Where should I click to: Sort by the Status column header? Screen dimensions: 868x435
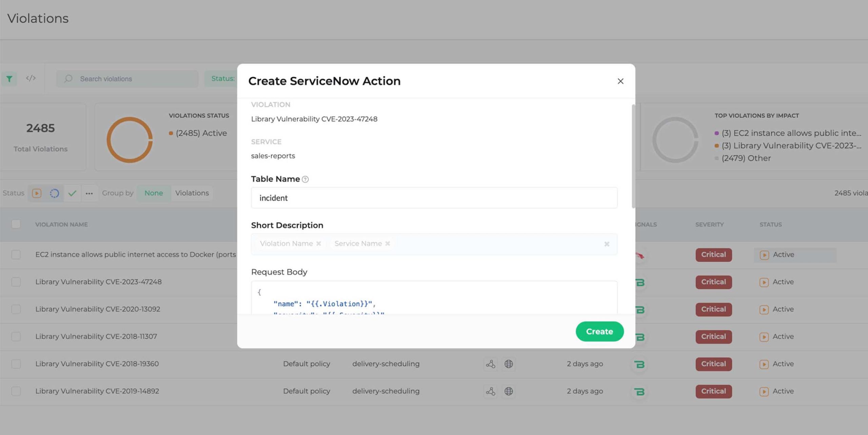pyautogui.click(x=770, y=224)
